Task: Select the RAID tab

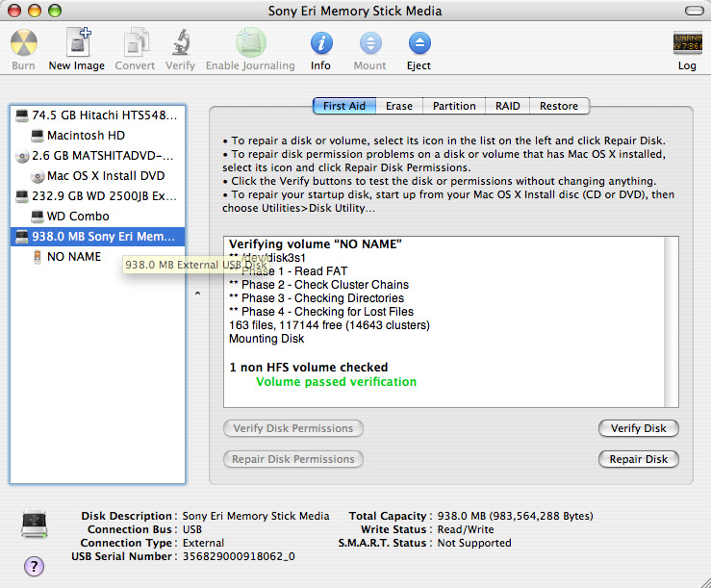Action: (507, 106)
